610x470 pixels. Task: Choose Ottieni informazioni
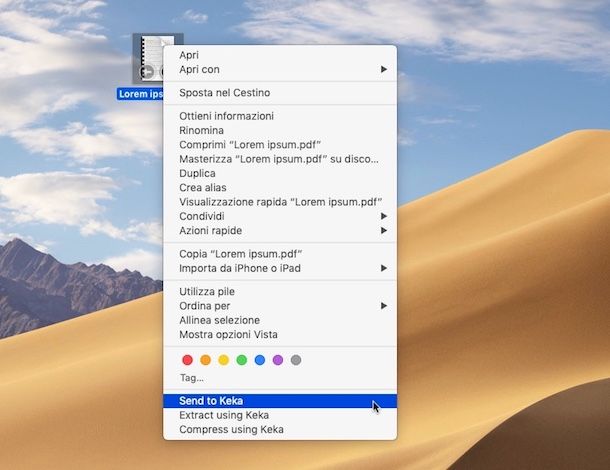280,116
